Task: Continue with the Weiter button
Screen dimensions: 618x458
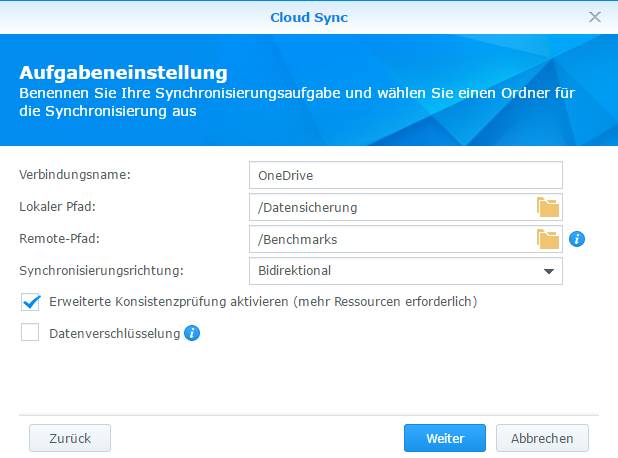Action: click(x=445, y=438)
